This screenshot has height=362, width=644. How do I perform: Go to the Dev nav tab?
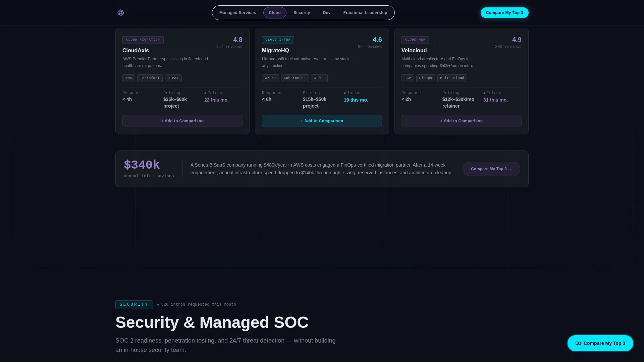(x=327, y=13)
